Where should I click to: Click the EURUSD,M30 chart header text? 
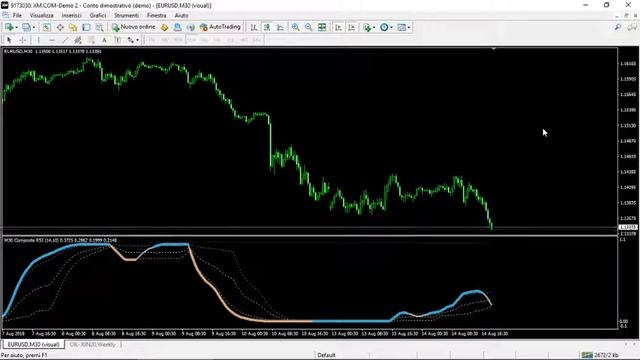(x=53, y=51)
